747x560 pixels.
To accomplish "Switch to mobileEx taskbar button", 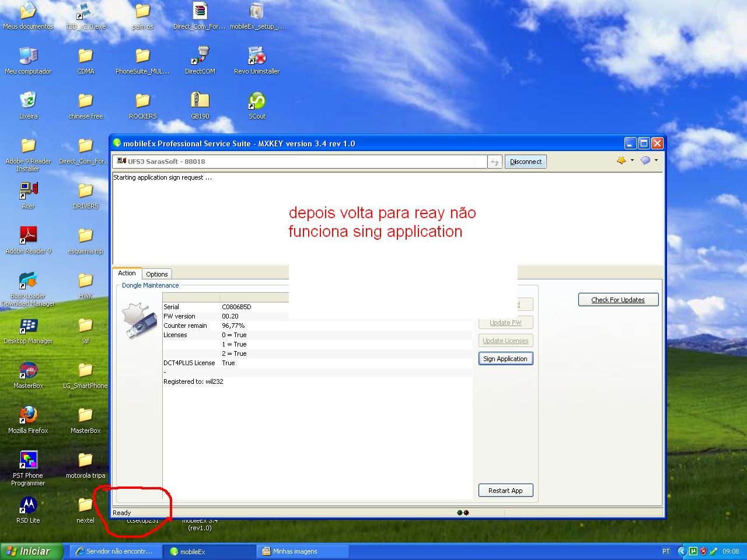I will pyautogui.click(x=209, y=551).
